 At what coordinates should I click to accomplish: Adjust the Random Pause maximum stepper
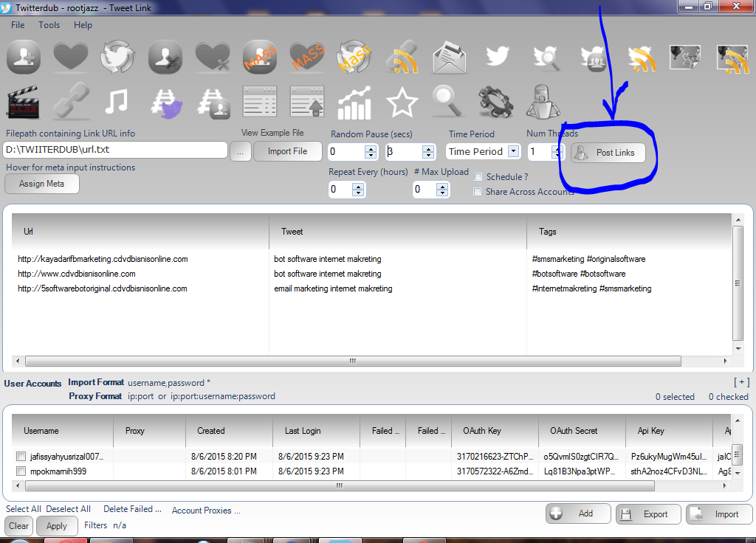[428, 152]
